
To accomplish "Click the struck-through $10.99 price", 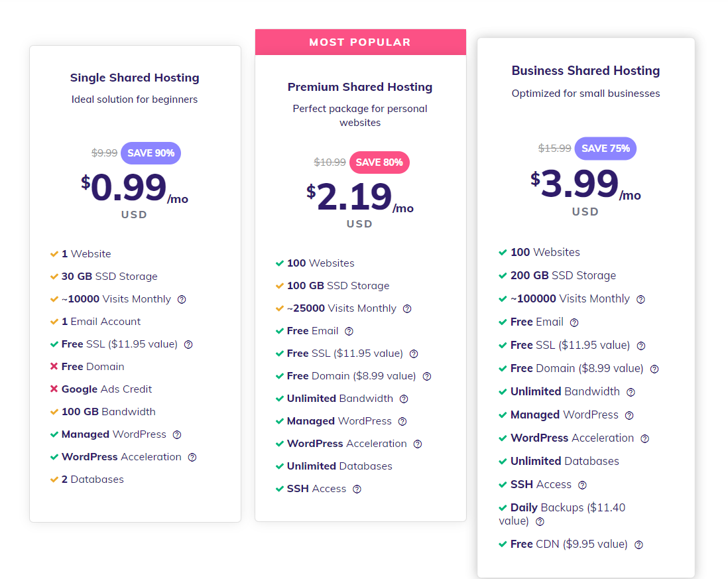I will tap(330, 162).
